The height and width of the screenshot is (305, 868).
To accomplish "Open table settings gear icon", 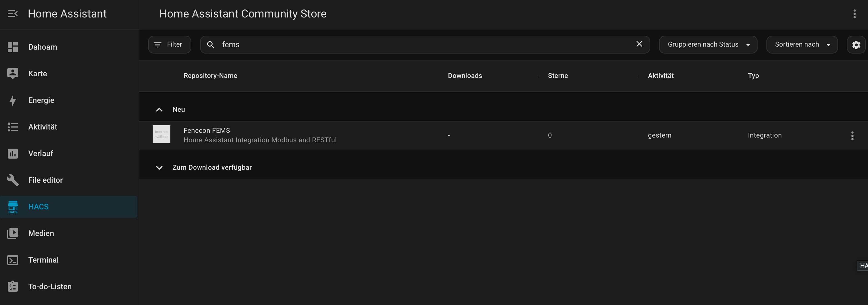I will pos(856,45).
